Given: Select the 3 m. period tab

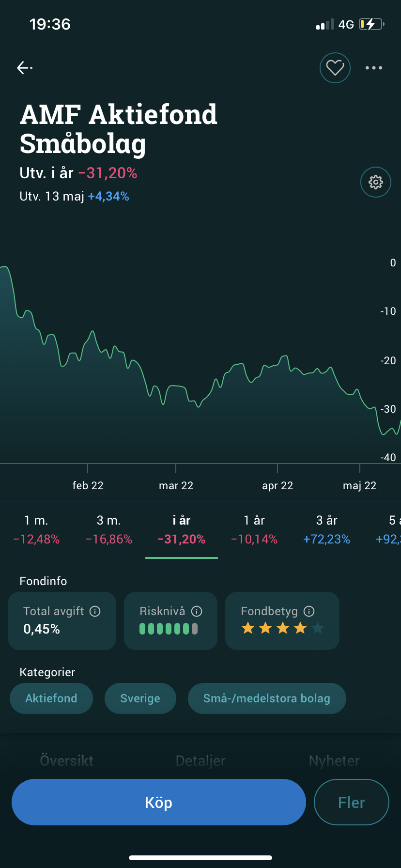Looking at the screenshot, I should pyautogui.click(x=109, y=529).
